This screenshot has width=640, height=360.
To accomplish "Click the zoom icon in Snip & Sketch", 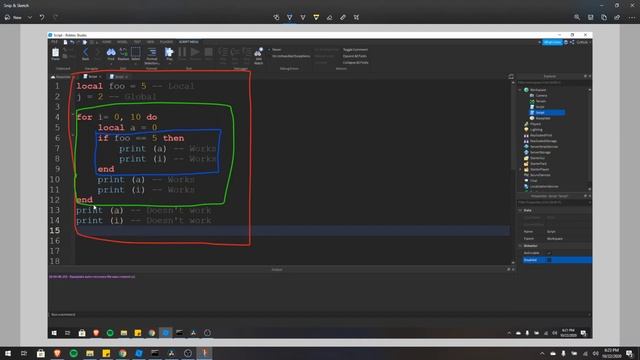I will 577,17.
